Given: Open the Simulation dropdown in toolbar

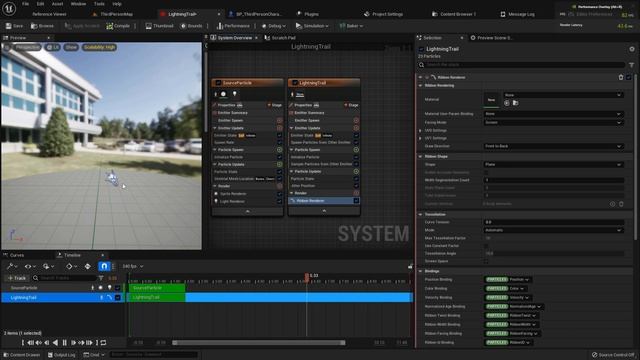Looking at the screenshot, I should click(312, 26).
